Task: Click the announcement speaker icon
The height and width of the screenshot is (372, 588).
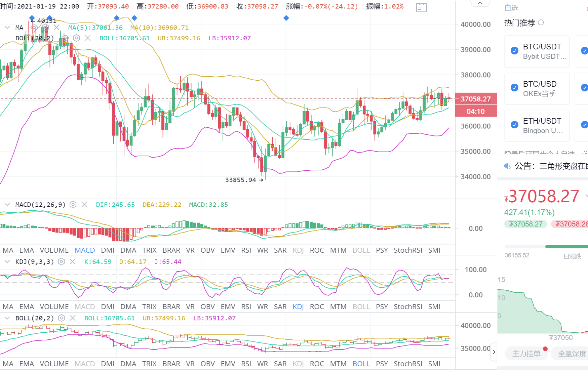Action: 507,166
